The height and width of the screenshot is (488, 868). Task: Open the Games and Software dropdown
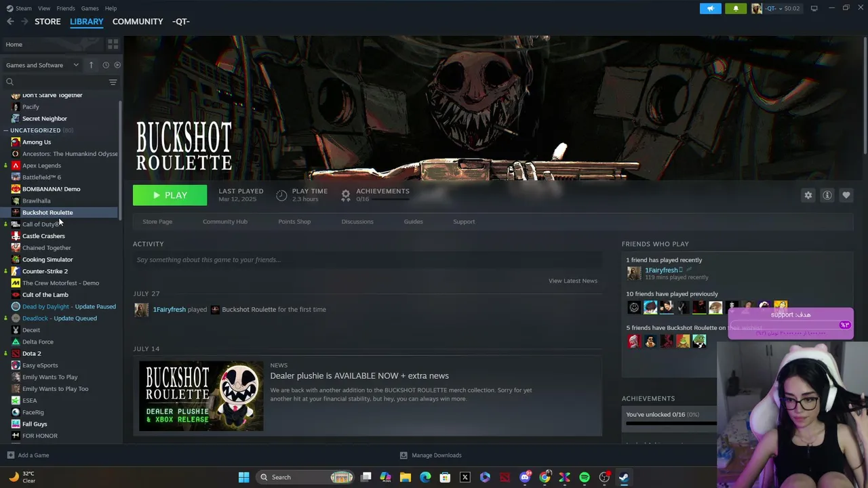(x=42, y=65)
